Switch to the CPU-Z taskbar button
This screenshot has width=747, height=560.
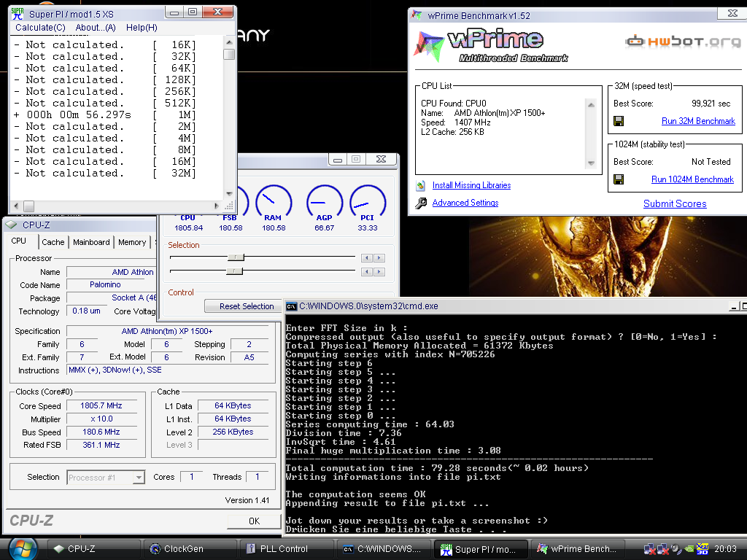tap(94, 549)
